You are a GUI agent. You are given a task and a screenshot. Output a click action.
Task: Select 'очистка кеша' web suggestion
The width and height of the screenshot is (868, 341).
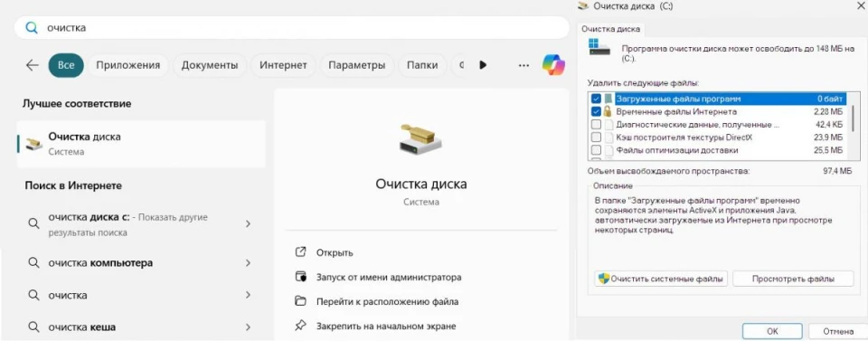pyautogui.click(x=141, y=327)
